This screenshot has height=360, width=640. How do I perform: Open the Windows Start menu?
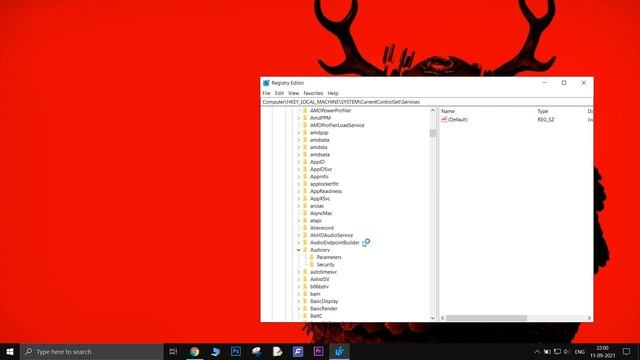pos(10,351)
